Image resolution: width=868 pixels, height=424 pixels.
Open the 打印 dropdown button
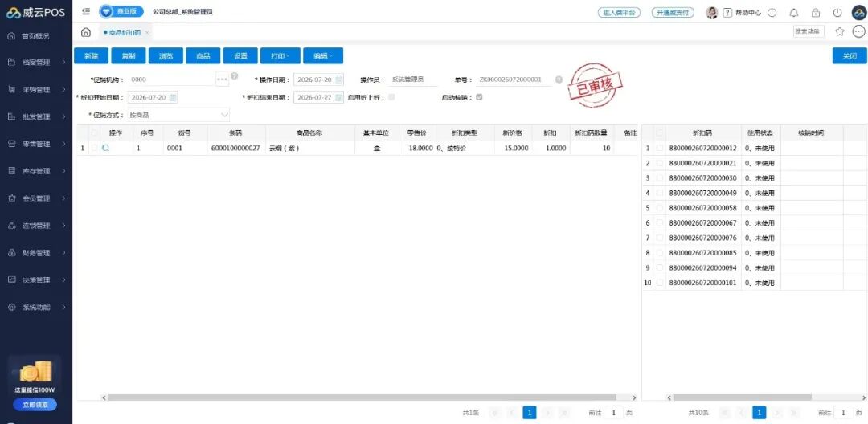pos(280,56)
